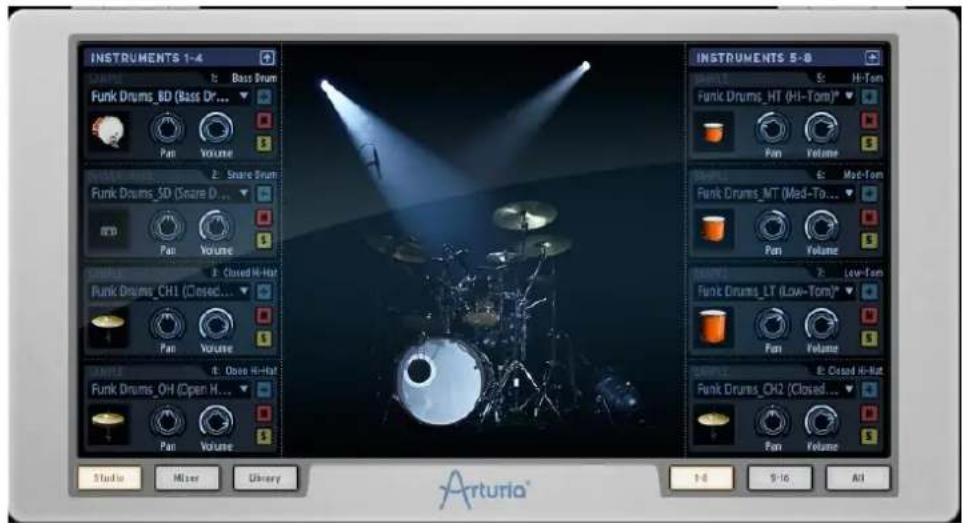
Task: Solo the Closed Hi-Hat instrument 8
Action: click(x=869, y=436)
